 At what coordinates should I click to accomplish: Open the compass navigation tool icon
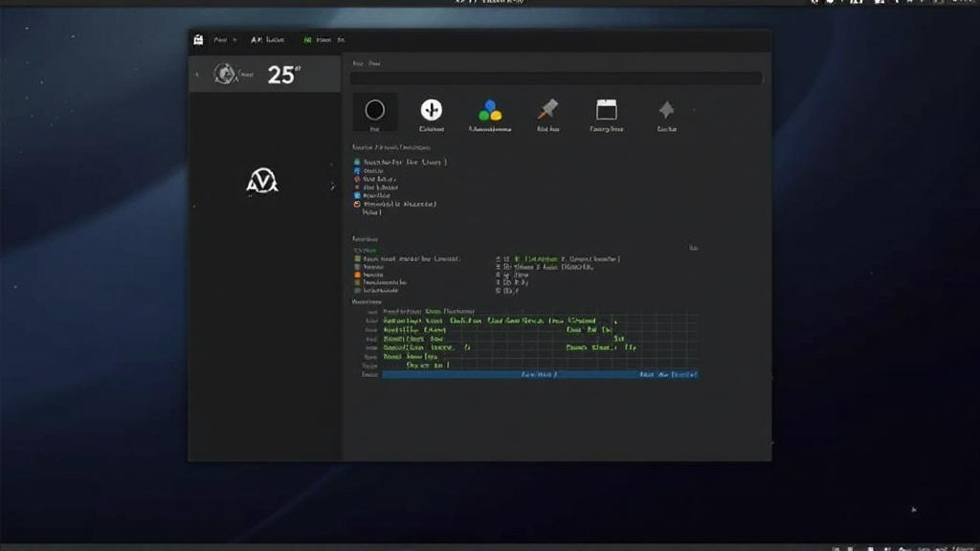[433, 111]
